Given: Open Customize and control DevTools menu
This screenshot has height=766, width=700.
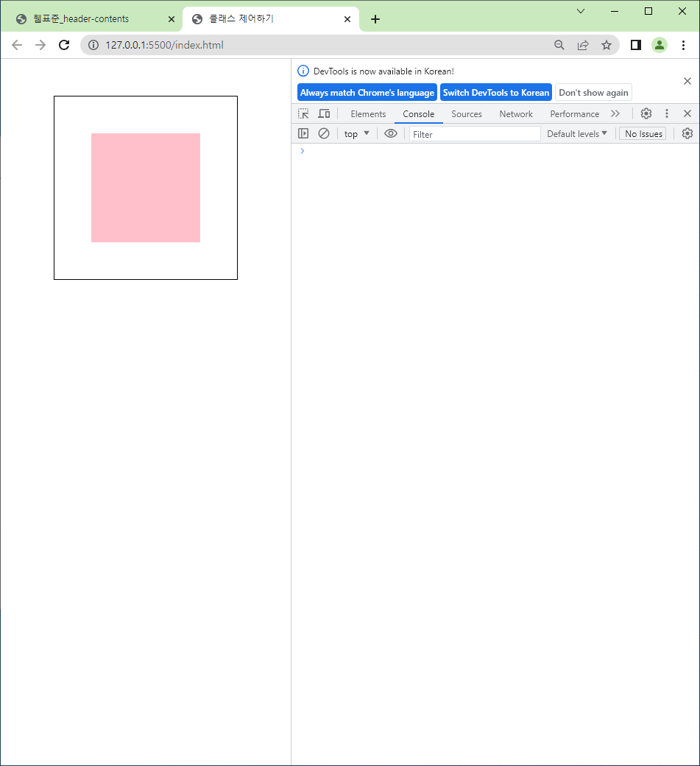Looking at the screenshot, I should (x=667, y=113).
